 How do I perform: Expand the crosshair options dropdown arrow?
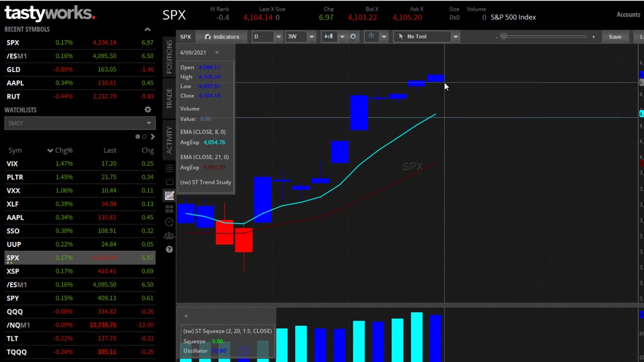(384, 36)
